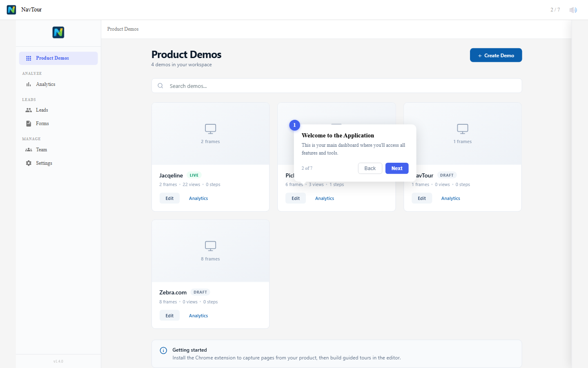Open Team management
Image resolution: width=588 pixels, height=368 pixels.
click(58, 150)
